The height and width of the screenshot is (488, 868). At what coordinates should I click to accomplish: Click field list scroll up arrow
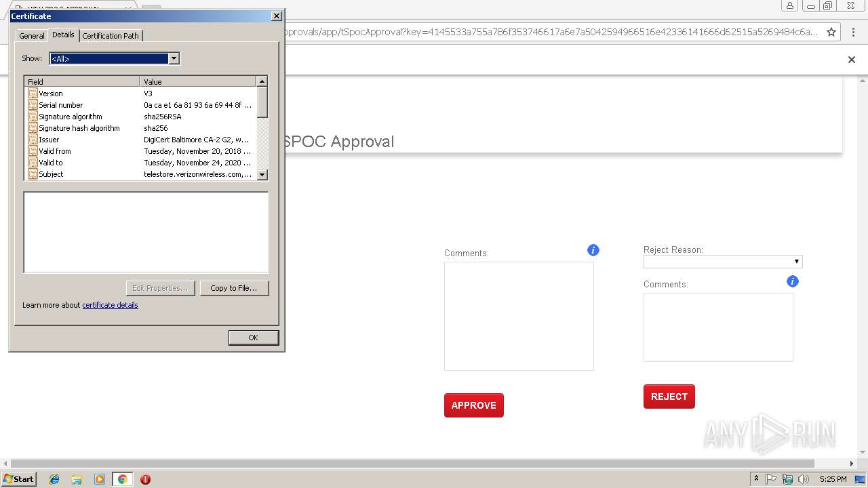(x=262, y=81)
